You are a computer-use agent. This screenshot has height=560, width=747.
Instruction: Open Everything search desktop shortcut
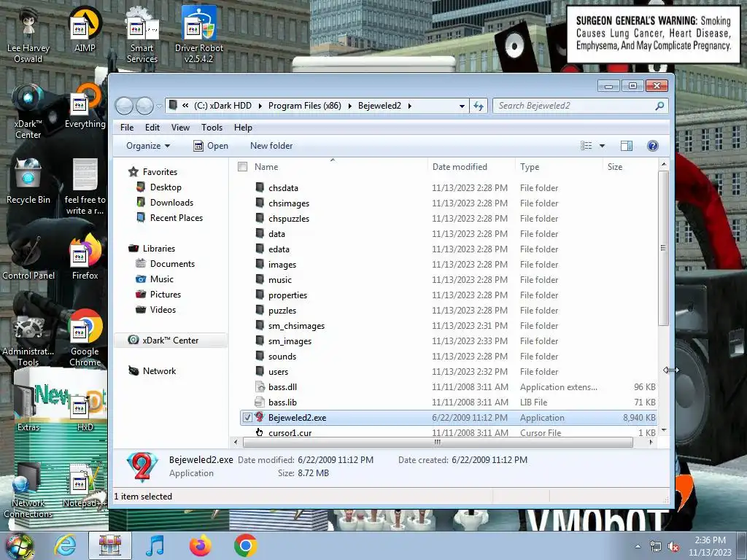click(x=85, y=106)
